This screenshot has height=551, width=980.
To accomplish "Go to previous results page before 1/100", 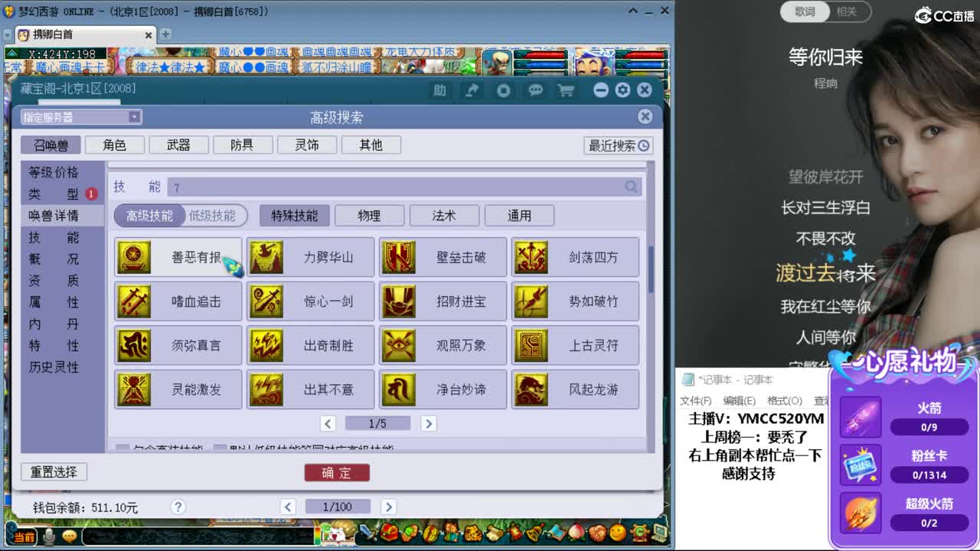I will pos(288,507).
